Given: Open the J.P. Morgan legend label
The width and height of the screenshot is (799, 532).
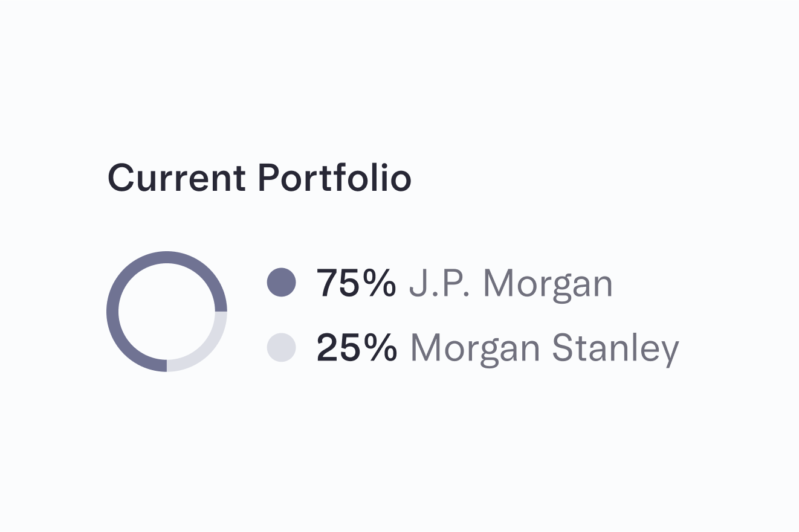Looking at the screenshot, I should point(511,283).
